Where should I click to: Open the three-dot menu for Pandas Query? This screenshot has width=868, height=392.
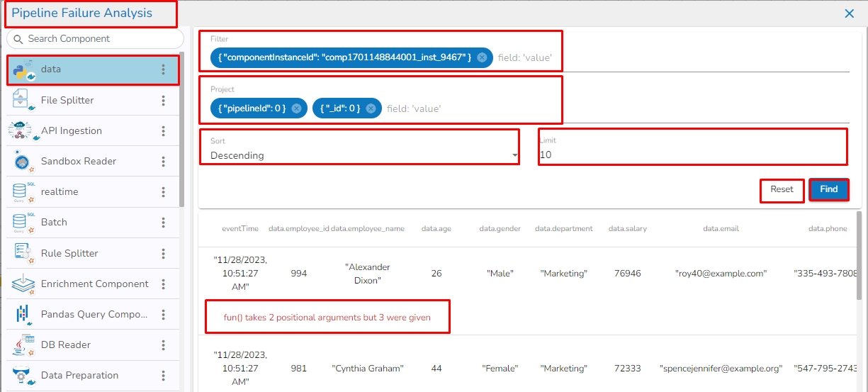tap(163, 315)
